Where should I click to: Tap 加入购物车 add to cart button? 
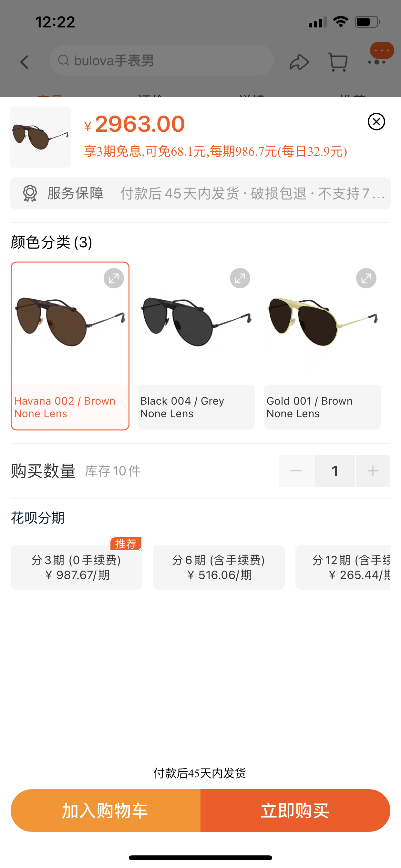click(106, 811)
